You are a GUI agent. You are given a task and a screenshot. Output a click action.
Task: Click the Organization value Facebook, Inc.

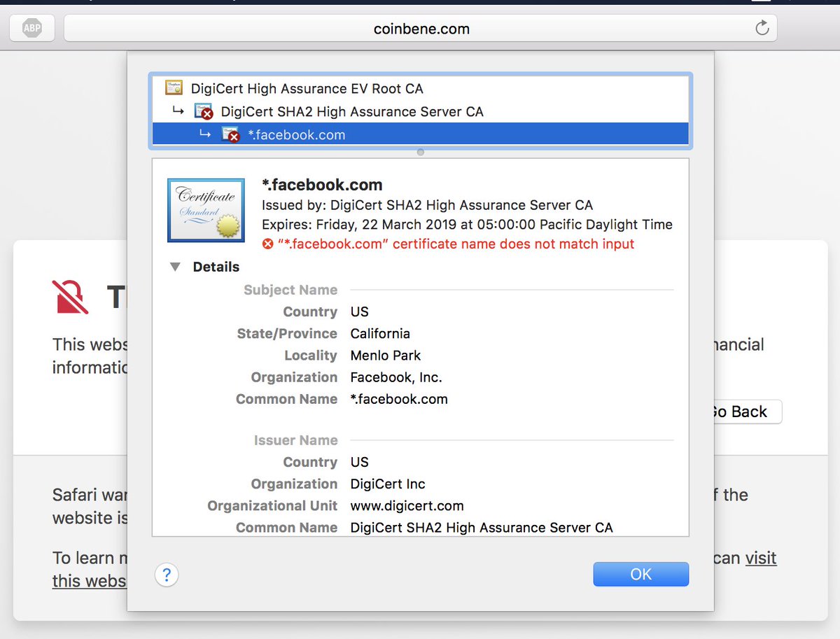396,377
